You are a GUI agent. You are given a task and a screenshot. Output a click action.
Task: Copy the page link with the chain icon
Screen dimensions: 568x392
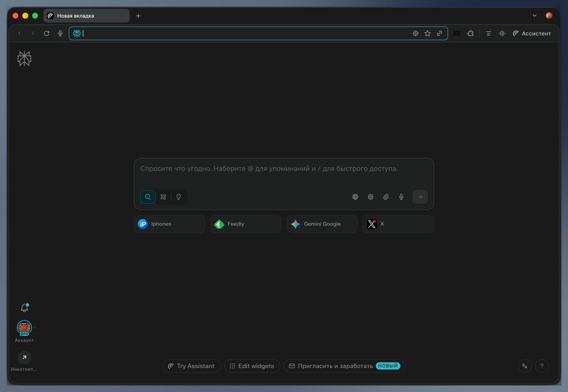tap(439, 34)
